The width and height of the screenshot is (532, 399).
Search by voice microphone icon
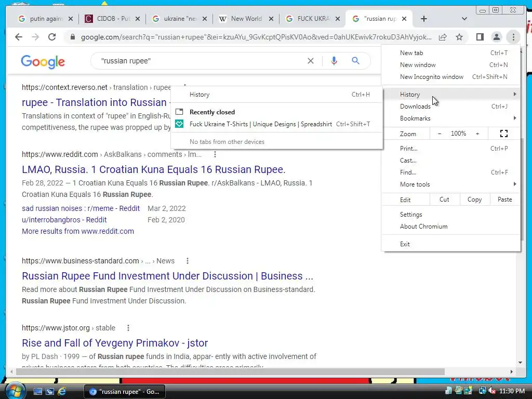pyautogui.click(x=334, y=61)
